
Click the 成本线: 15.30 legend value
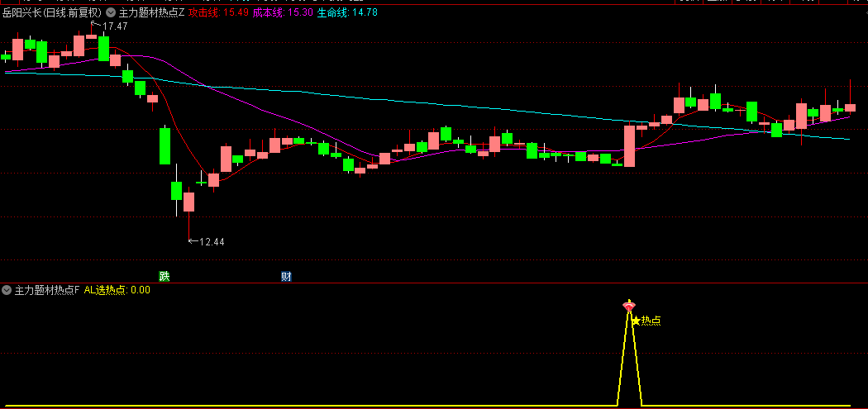283,12
